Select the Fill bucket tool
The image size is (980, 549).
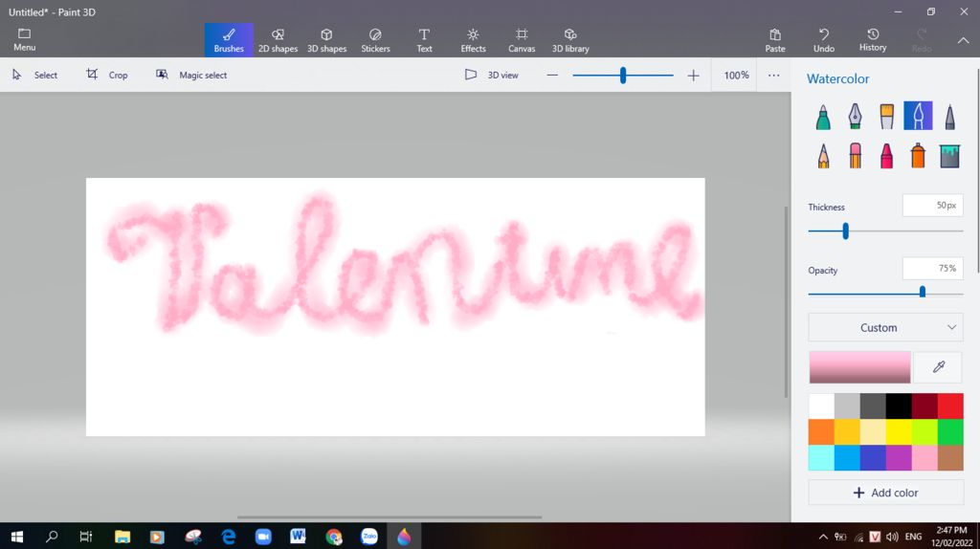click(x=949, y=156)
